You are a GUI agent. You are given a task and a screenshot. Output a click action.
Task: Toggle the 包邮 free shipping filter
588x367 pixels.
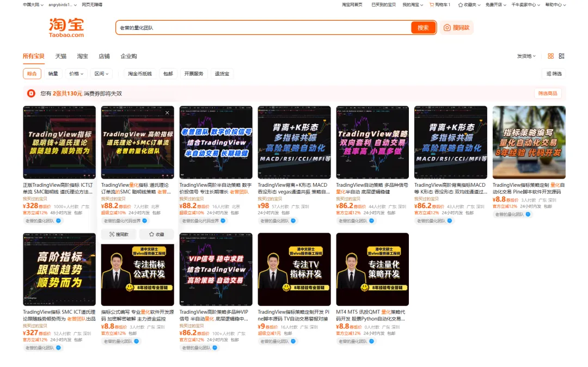coord(168,74)
